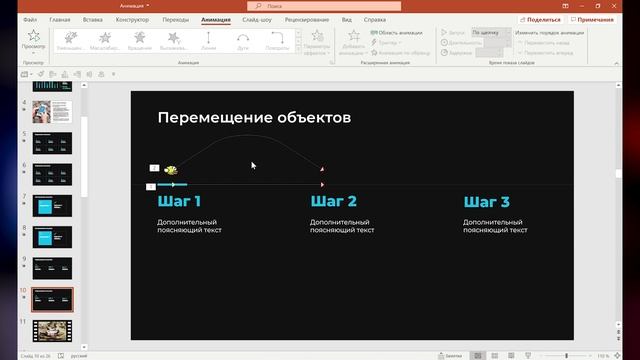The height and width of the screenshot is (360, 640).
Task: Switch to the Слайд-шоу tab
Action: [x=257, y=20]
